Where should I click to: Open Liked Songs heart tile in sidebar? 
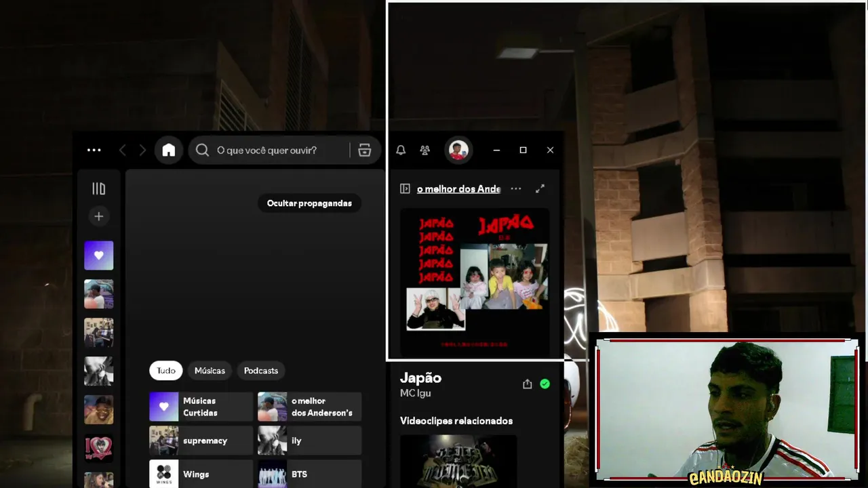(x=99, y=256)
